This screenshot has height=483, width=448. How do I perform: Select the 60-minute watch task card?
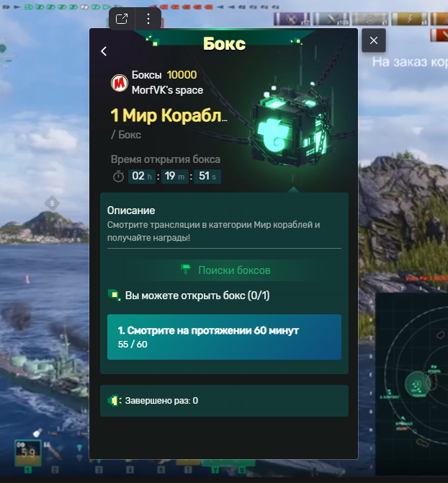click(x=224, y=337)
